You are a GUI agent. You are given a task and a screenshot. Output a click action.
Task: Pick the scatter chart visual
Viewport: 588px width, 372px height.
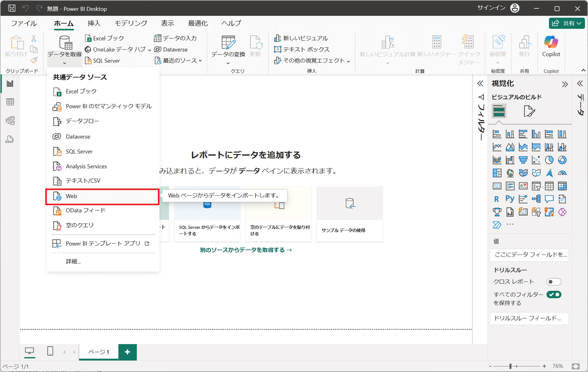click(536, 160)
